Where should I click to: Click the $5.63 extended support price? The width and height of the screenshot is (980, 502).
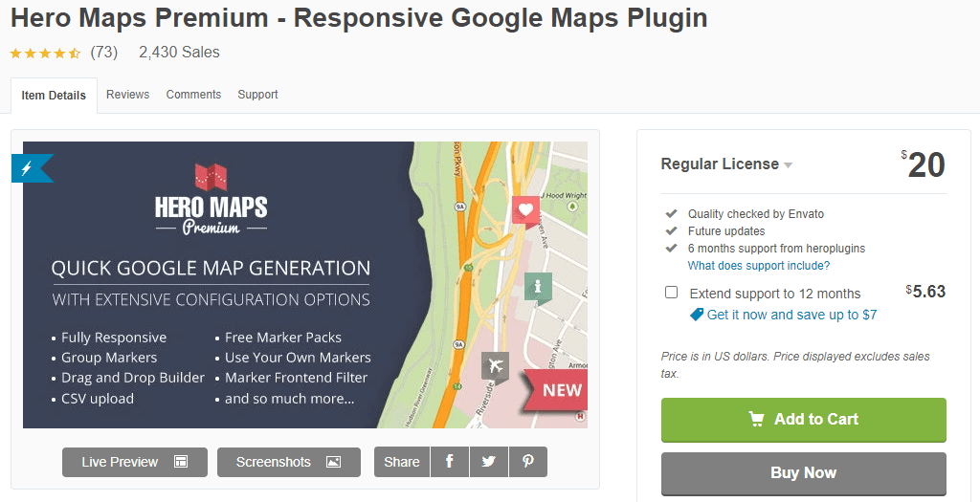point(925,292)
